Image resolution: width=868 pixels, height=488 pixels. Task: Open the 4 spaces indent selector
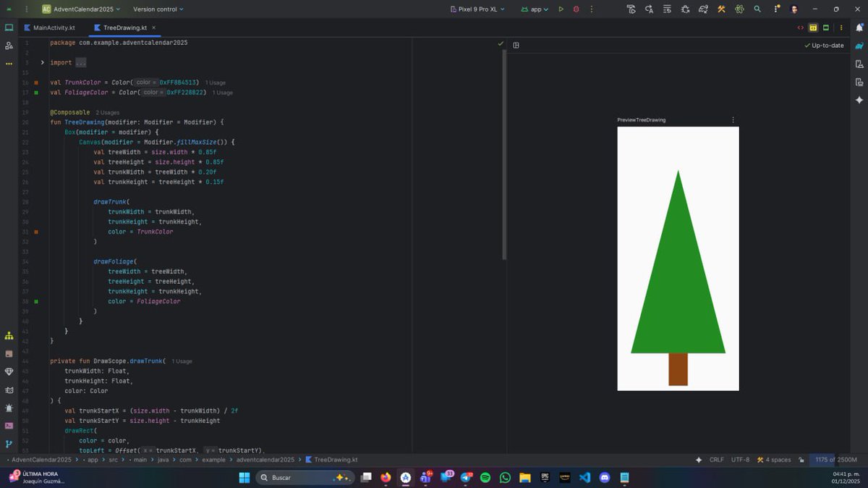[774, 460]
